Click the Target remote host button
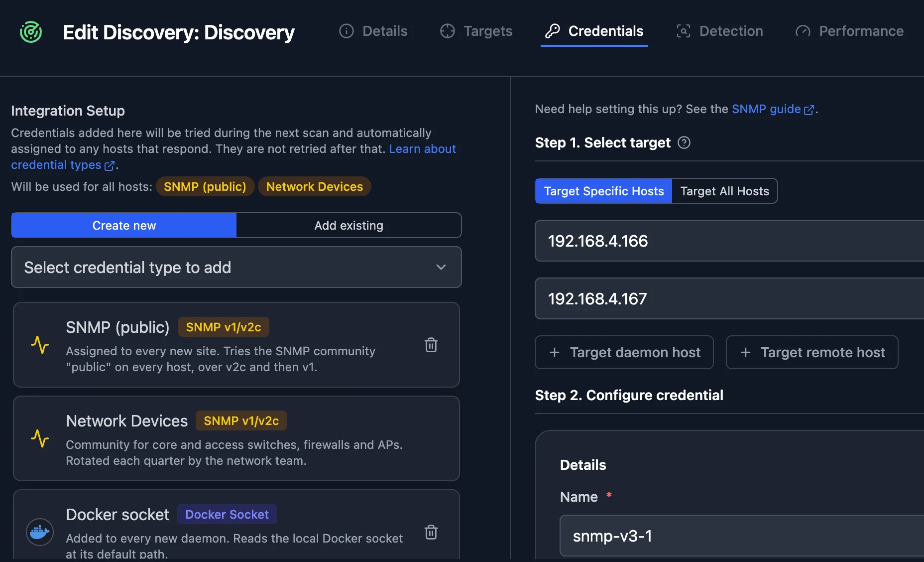924x562 pixels. click(x=812, y=352)
